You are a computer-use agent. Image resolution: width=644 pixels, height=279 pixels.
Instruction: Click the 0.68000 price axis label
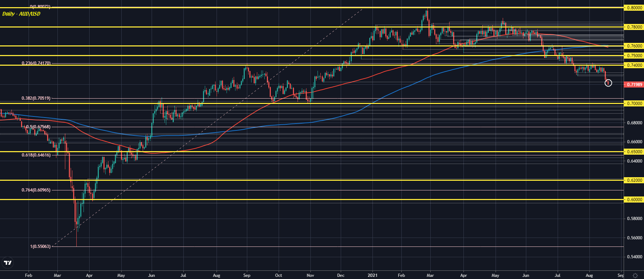click(x=635, y=123)
